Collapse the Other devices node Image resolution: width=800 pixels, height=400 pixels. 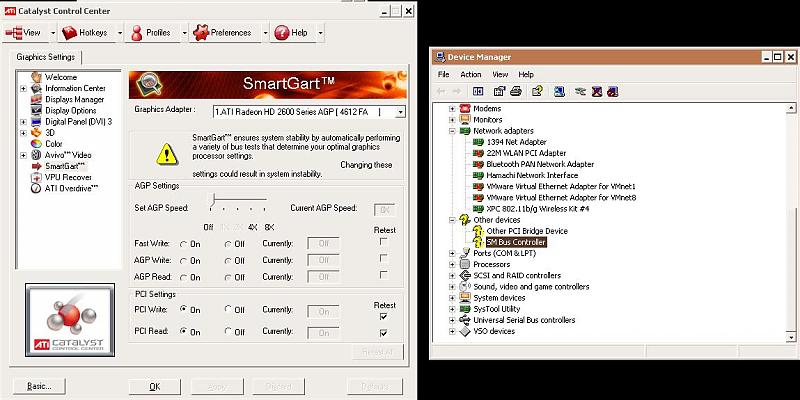coord(452,220)
